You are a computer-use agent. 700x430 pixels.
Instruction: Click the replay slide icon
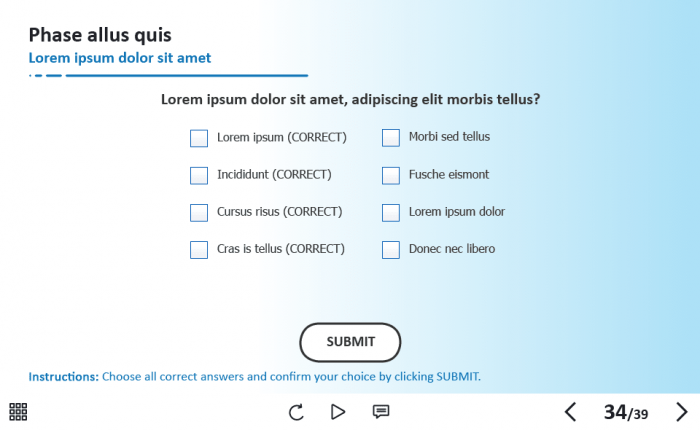[x=296, y=412]
